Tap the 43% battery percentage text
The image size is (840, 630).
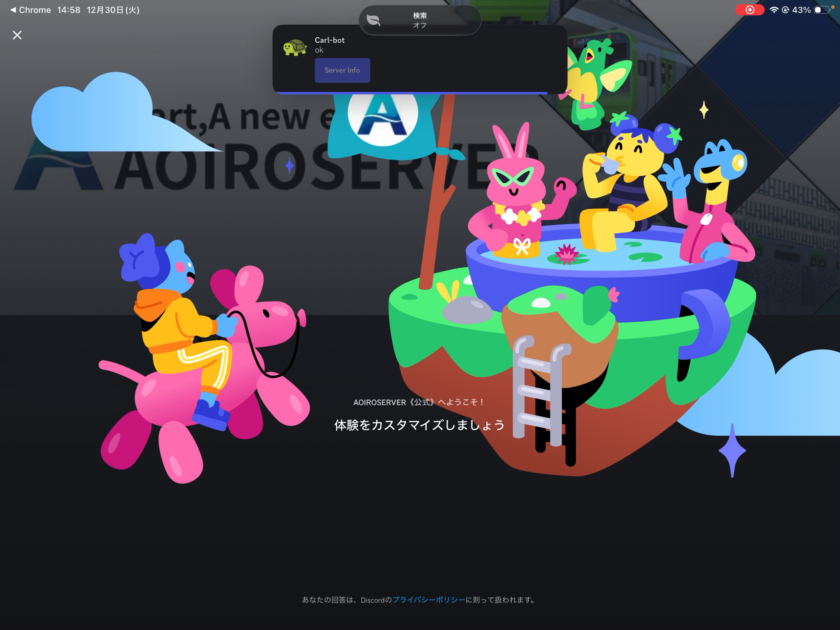click(801, 10)
